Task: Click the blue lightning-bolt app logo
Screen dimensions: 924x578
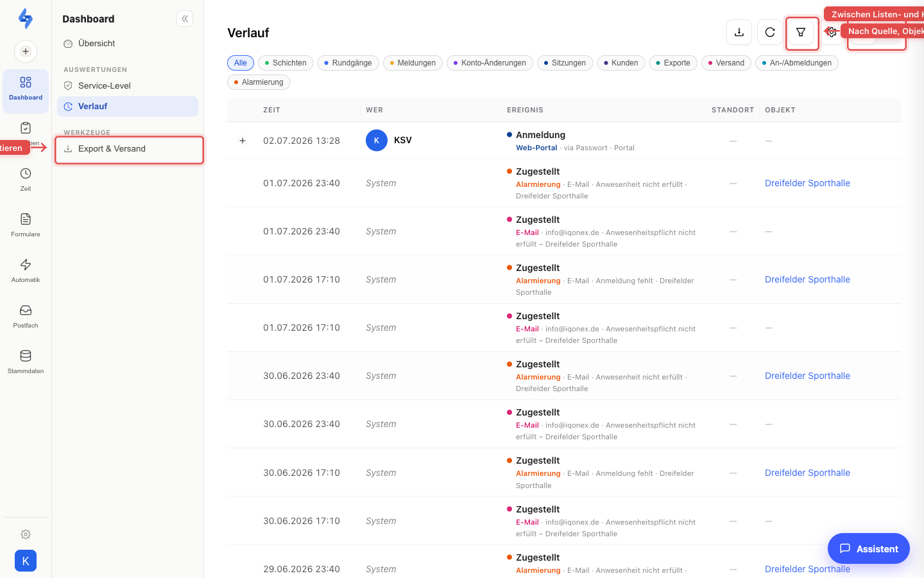Action: tap(26, 19)
